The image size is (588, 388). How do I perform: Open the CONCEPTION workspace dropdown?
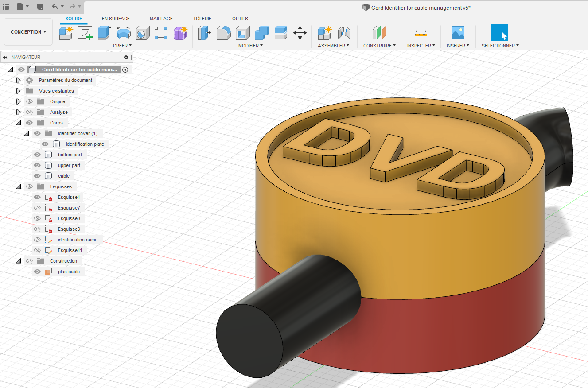pos(28,32)
